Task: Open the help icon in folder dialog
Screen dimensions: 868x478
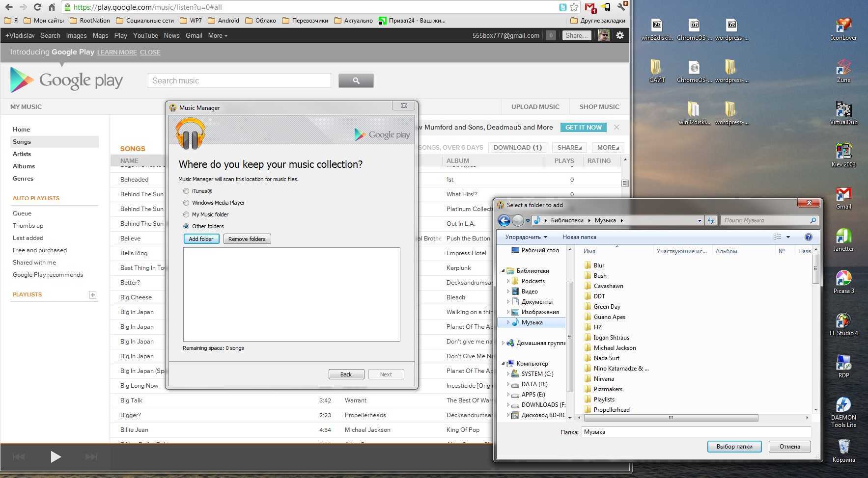Action: coord(808,237)
